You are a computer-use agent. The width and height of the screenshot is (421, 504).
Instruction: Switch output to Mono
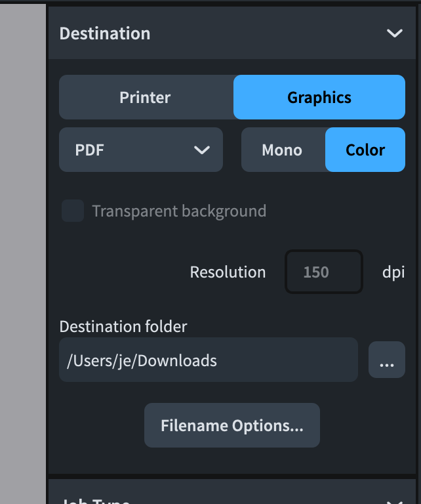[283, 150]
